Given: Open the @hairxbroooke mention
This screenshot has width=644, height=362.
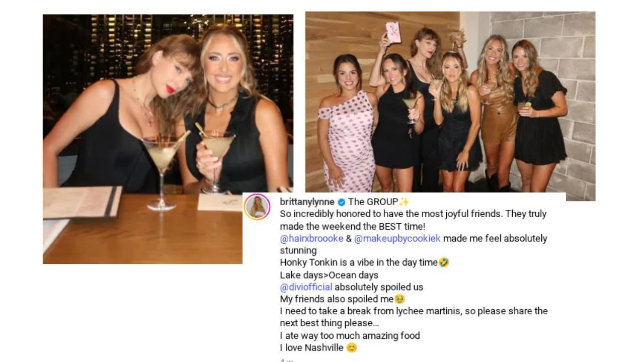Looking at the screenshot, I should (x=311, y=238).
